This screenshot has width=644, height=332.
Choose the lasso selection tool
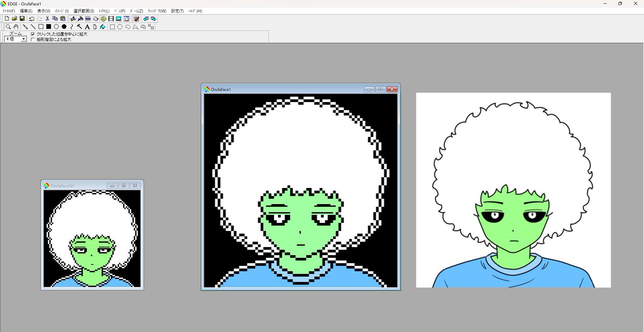(127, 27)
